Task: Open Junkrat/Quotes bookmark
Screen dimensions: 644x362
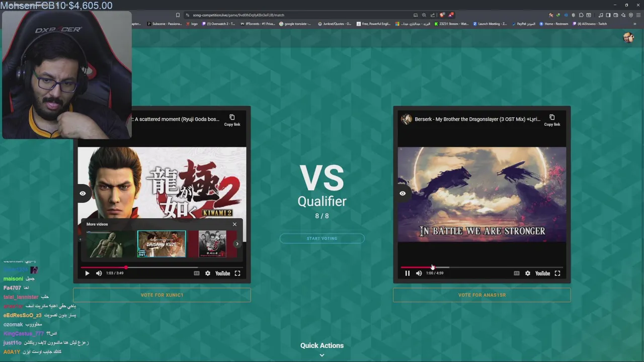Action: click(x=335, y=24)
